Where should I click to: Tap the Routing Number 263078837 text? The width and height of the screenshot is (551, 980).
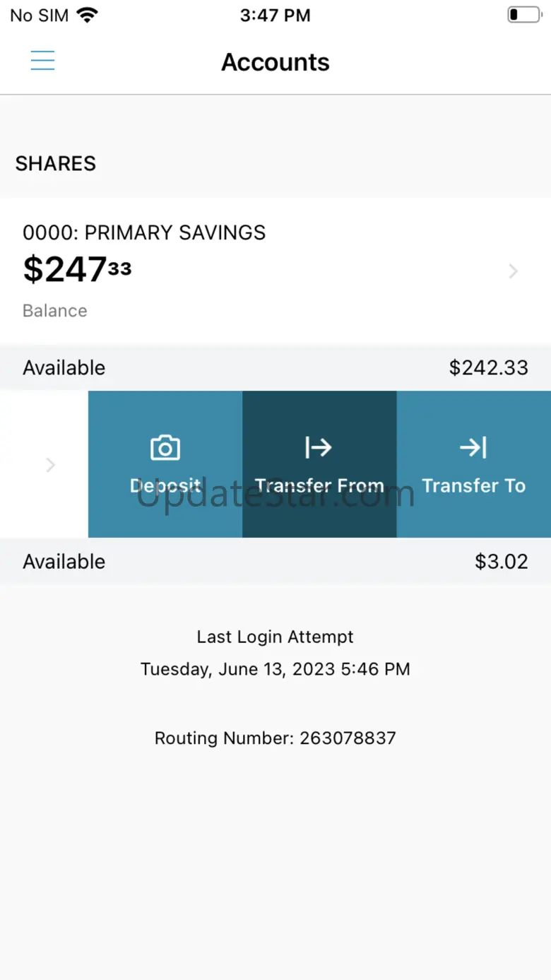[275, 738]
